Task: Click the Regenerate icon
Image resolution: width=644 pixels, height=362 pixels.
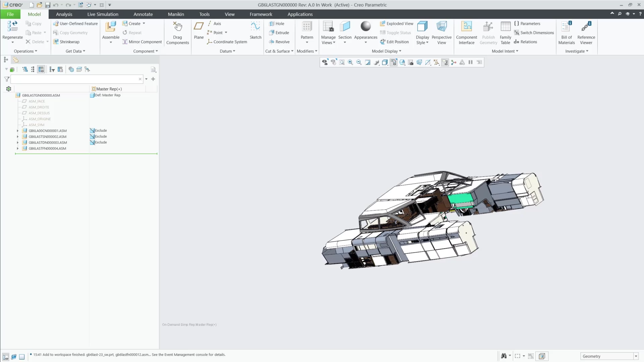Action: (x=12, y=26)
